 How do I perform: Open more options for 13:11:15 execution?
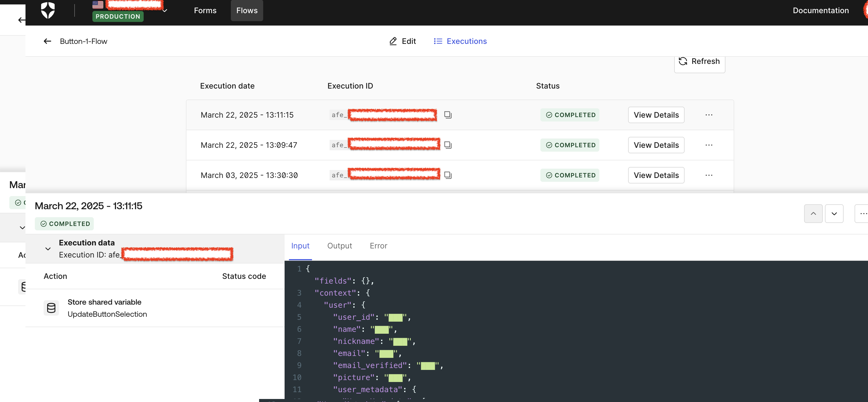[x=709, y=115]
